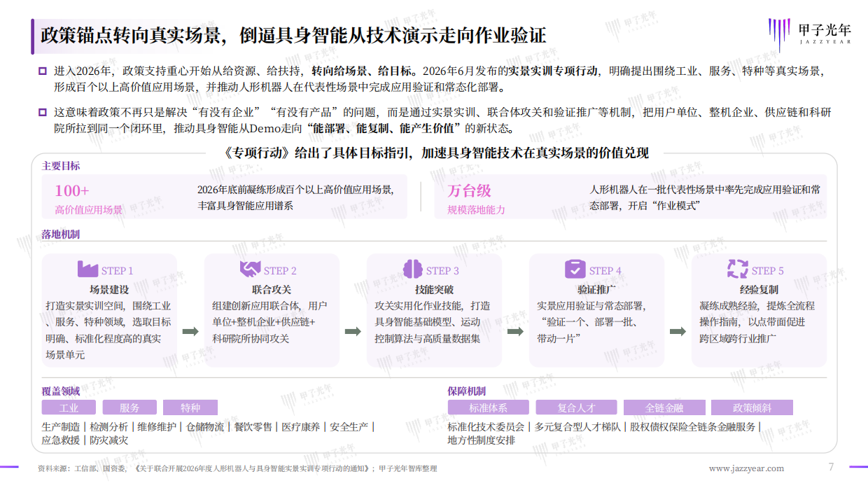Click the line 丰富具身智能应用谱系

[x=246, y=206]
